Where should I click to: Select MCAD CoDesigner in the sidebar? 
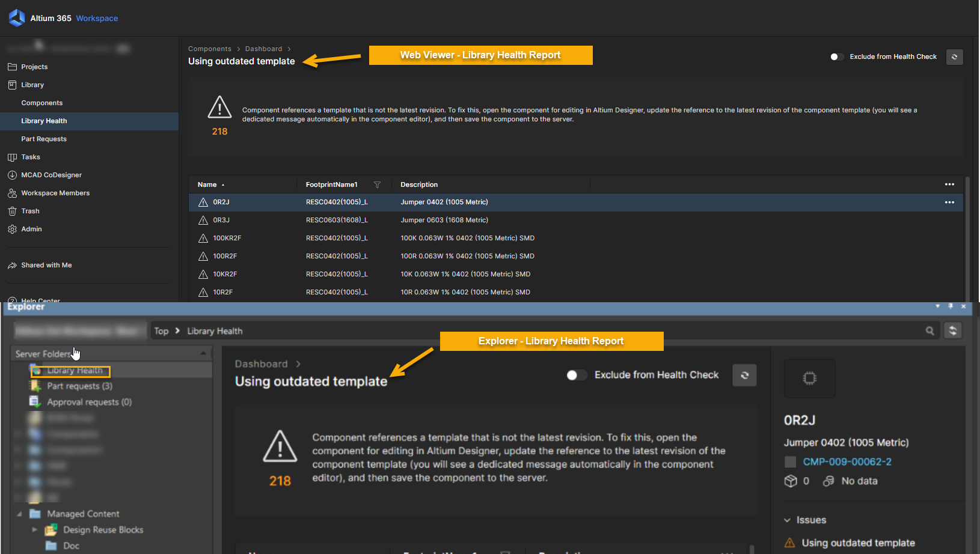pos(52,175)
